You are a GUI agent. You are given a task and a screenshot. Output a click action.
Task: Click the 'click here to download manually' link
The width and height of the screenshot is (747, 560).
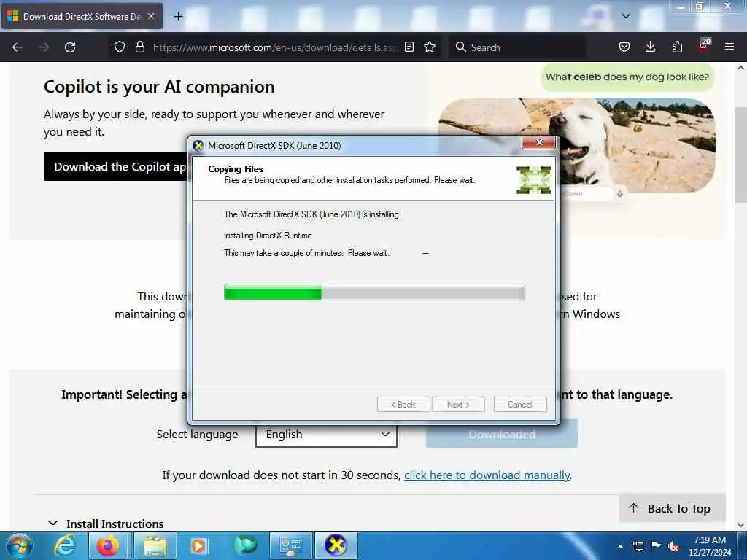(487, 475)
